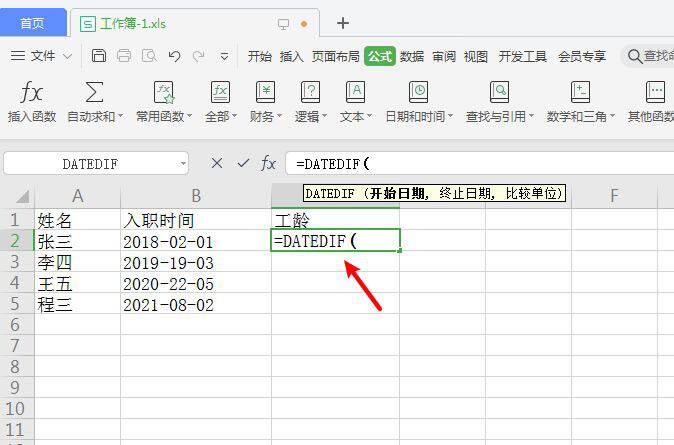Click the header cell 入职时间
The width and height of the screenshot is (674, 445).
(x=196, y=220)
